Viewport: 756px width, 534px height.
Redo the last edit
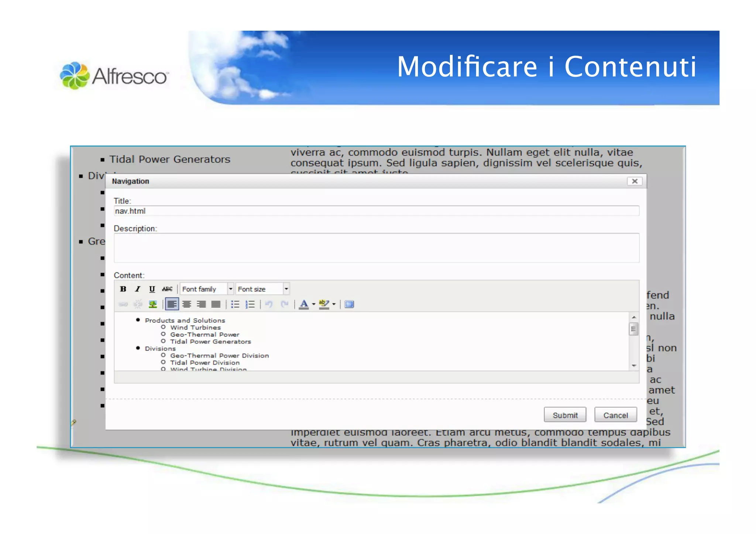point(284,304)
